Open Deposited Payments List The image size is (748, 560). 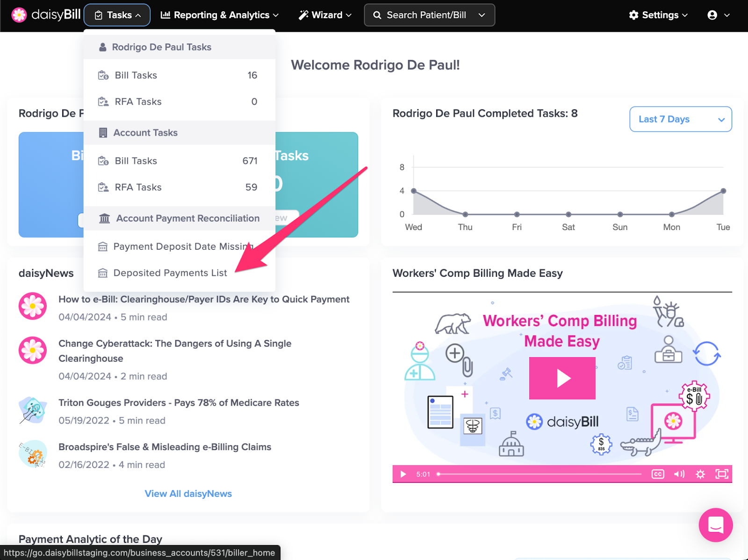pos(179,273)
